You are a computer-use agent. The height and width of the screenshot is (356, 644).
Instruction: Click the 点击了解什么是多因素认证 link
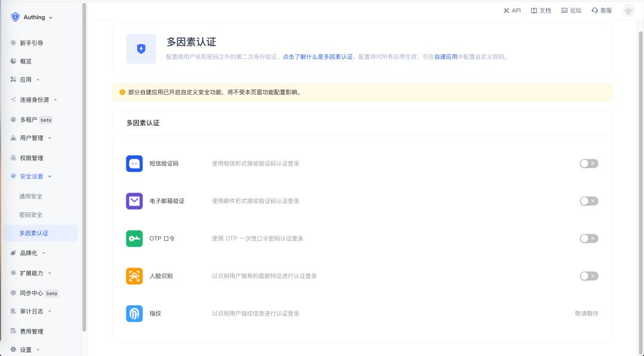318,56
